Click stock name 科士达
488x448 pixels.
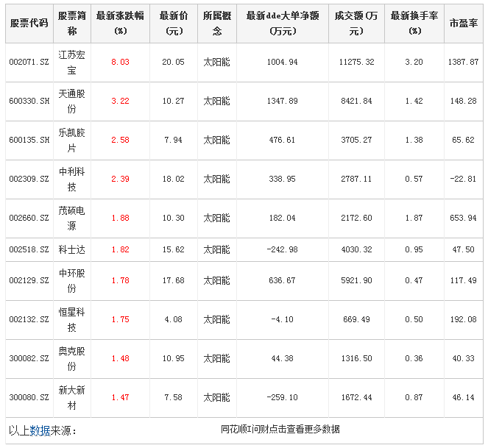click(72, 249)
